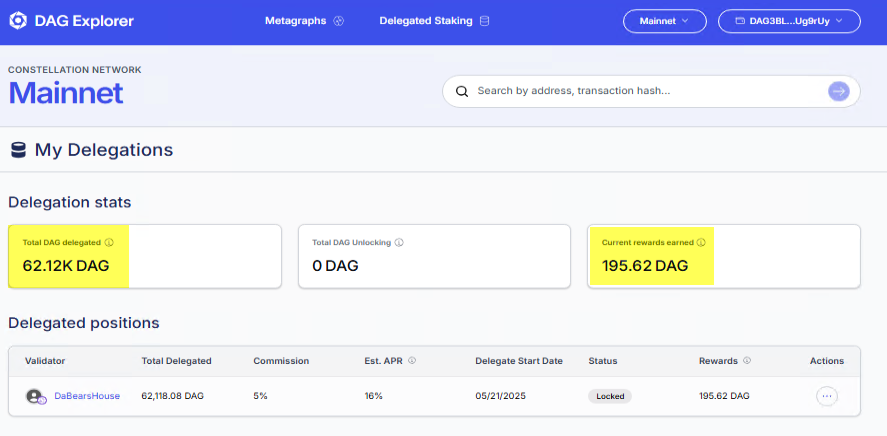Image resolution: width=887 pixels, height=436 pixels.
Task: Click the 62,118.08 DAG table value
Action: pos(173,396)
